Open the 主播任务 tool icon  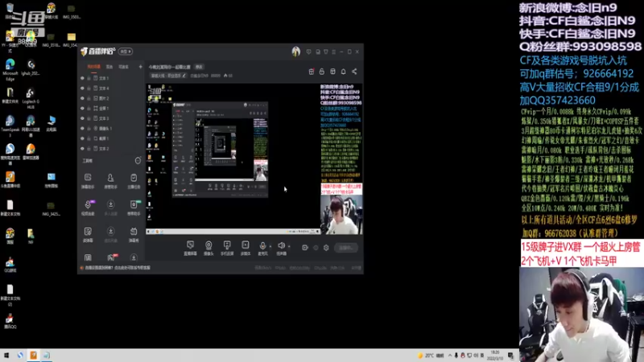[134, 180]
